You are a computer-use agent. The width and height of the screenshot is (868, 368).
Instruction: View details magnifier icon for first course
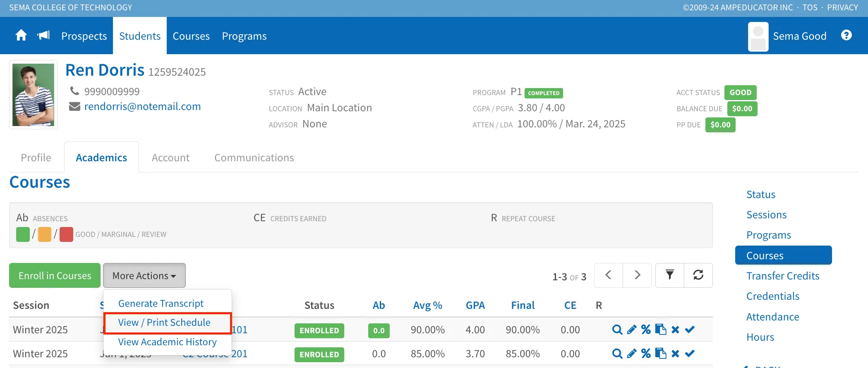(x=617, y=330)
